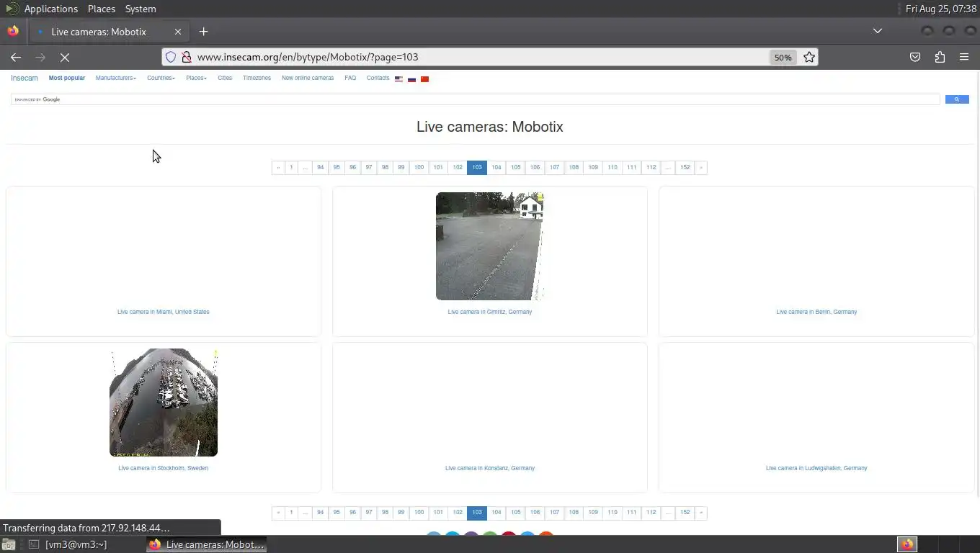Viewport: 980px width, 553px height.
Task: Open Live camera in Miami, United States
Action: pos(164,312)
